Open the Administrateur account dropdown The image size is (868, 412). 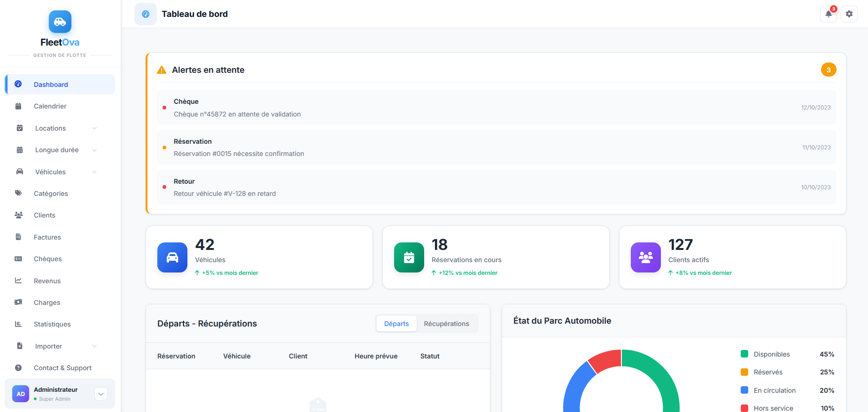point(101,394)
